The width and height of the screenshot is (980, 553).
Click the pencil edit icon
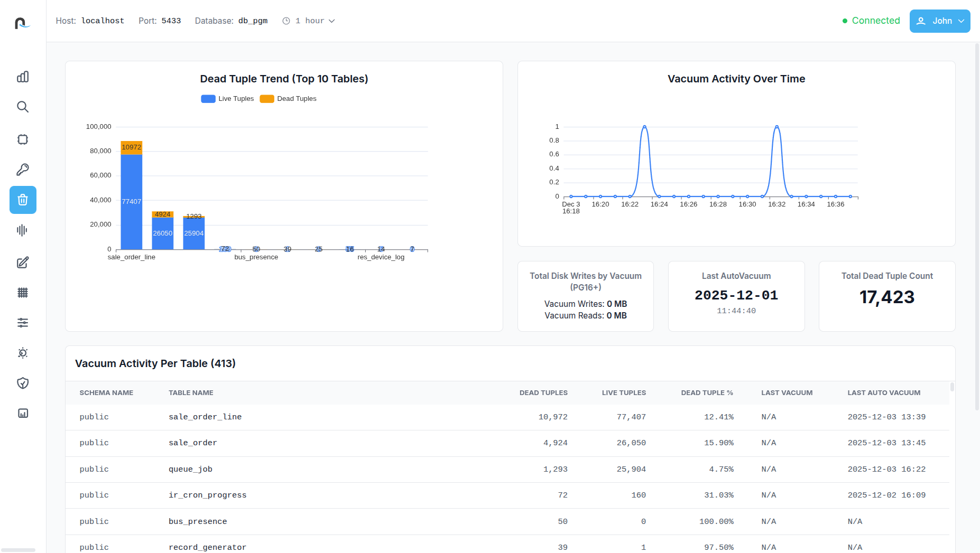[x=23, y=263]
